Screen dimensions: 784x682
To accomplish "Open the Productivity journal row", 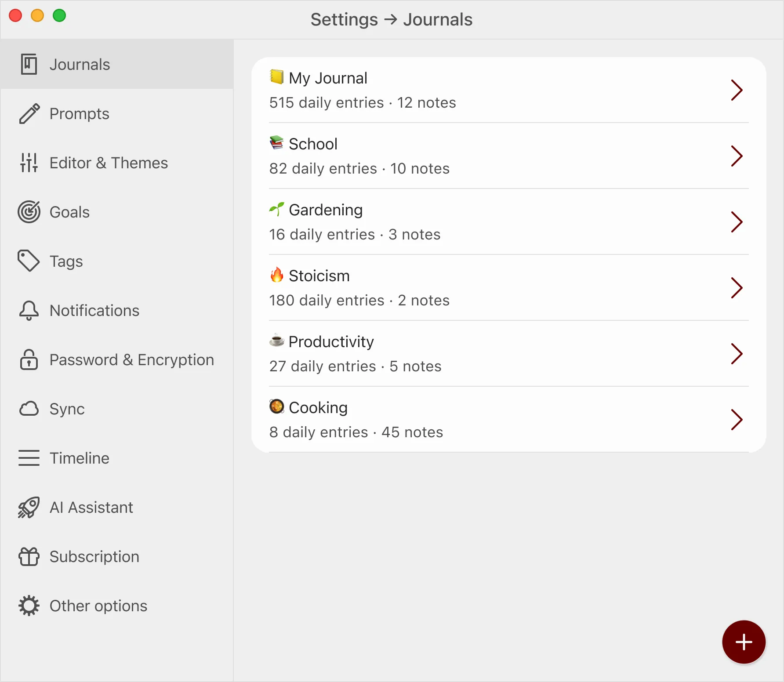I will (x=508, y=354).
